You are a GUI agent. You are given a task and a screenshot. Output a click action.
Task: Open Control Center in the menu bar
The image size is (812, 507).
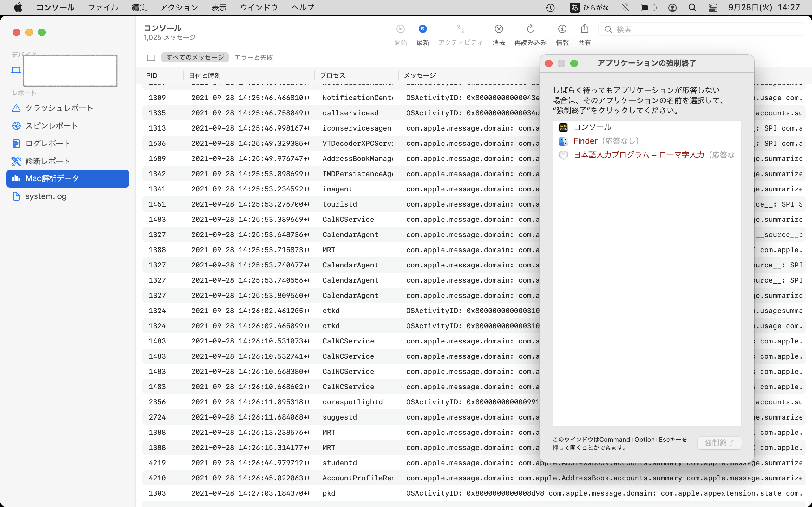tap(713, 7)
